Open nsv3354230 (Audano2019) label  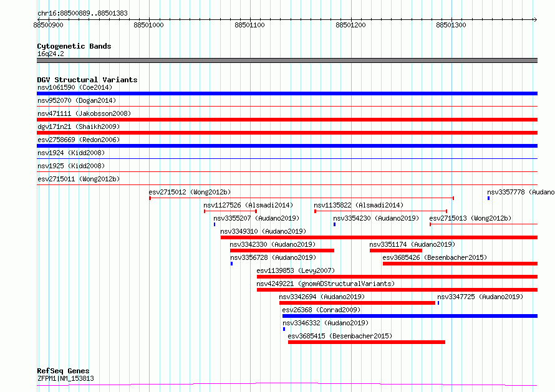coord(376,218)
